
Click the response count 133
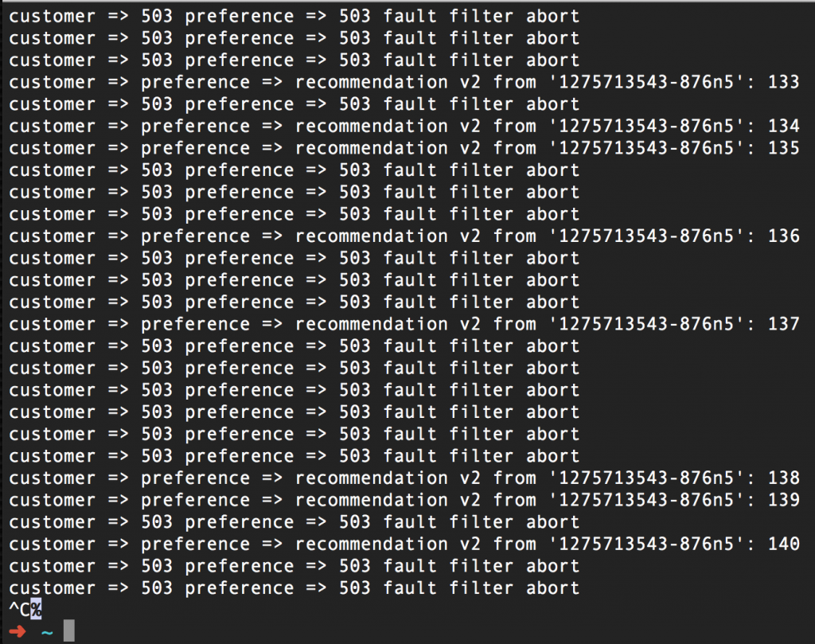[784, 82]
